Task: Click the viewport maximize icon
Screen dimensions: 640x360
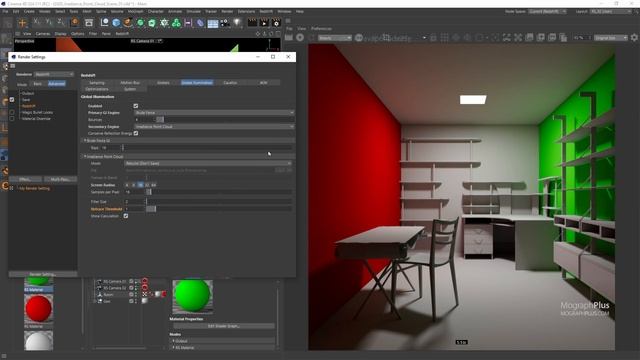Action: click(278, 34)
